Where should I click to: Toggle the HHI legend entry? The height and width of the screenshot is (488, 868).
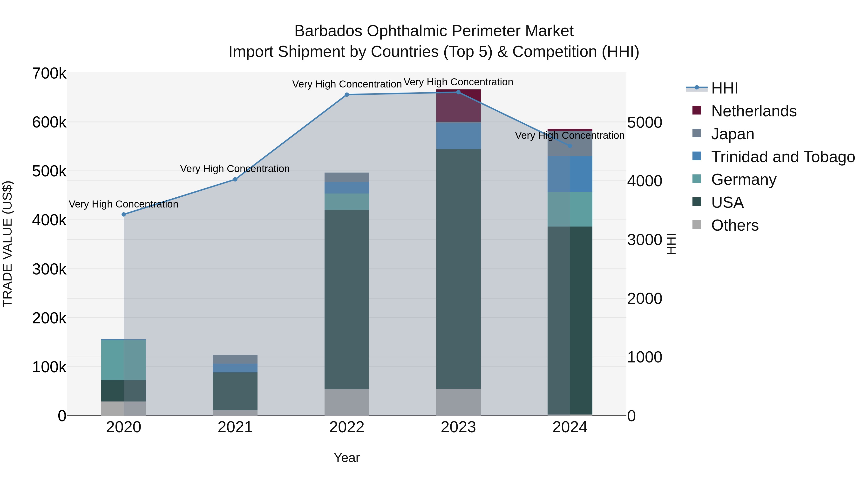[712, 88]
